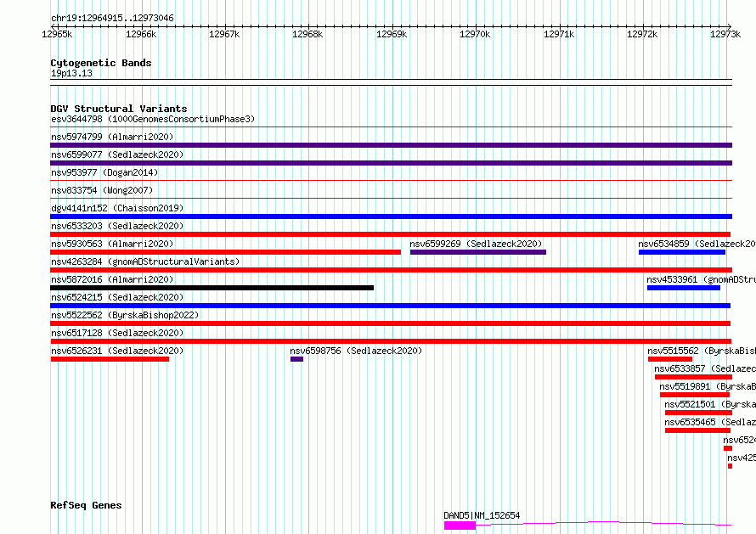Click the 12966k ruler tick label
This screenshot has width=756, height=534.
click(141, 34)
